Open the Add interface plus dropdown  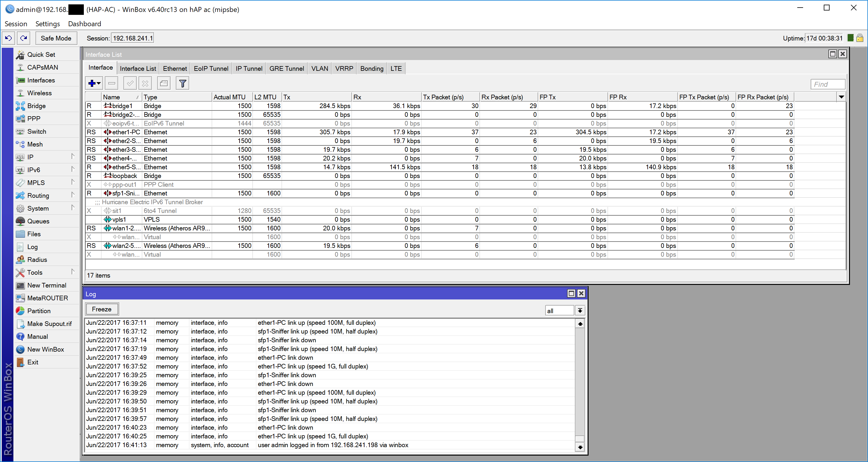coord(94,83)
